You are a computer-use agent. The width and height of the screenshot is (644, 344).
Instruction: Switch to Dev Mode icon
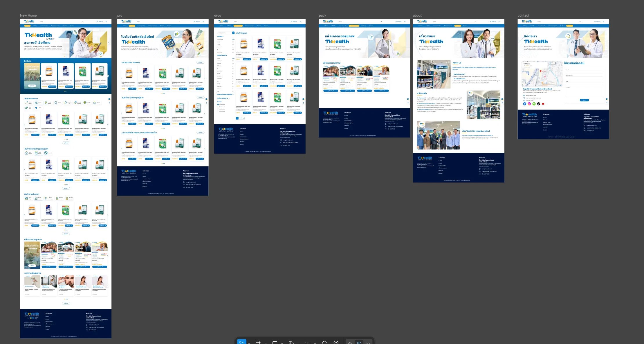click(367, 343)
